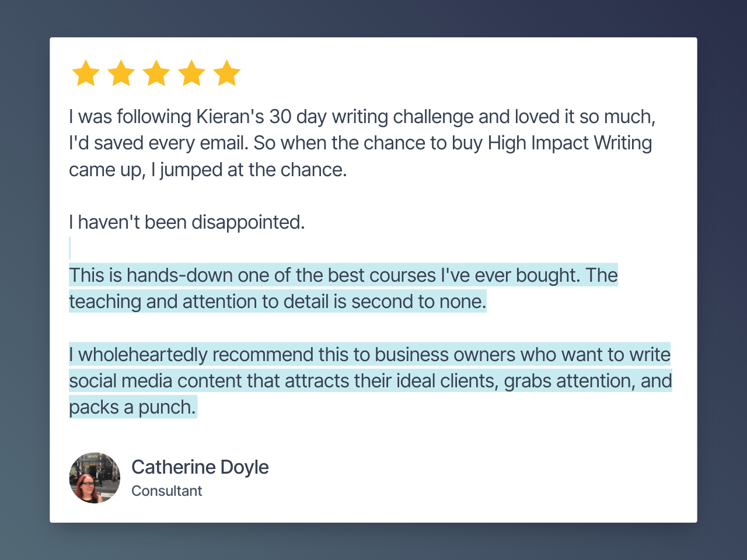
Task: Click the fifth gold star
Action: [x=227, y=73]
